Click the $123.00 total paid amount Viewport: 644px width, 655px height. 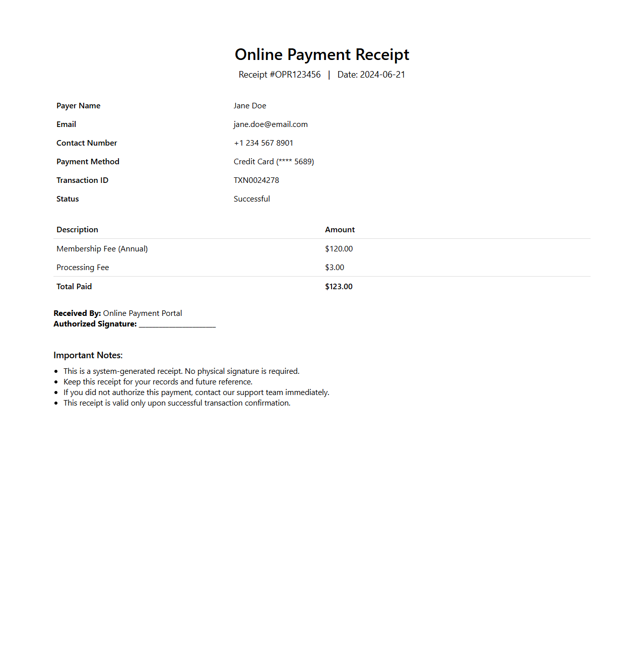click(x=339, y=287)
